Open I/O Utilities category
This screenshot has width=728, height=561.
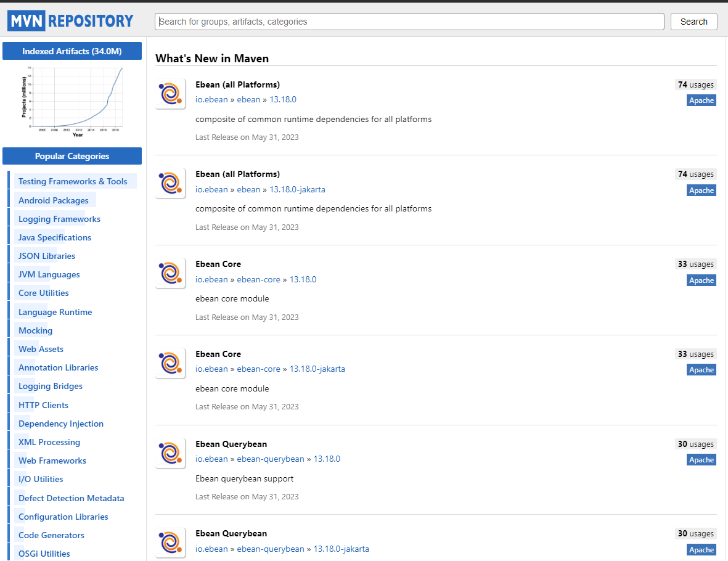41,479
